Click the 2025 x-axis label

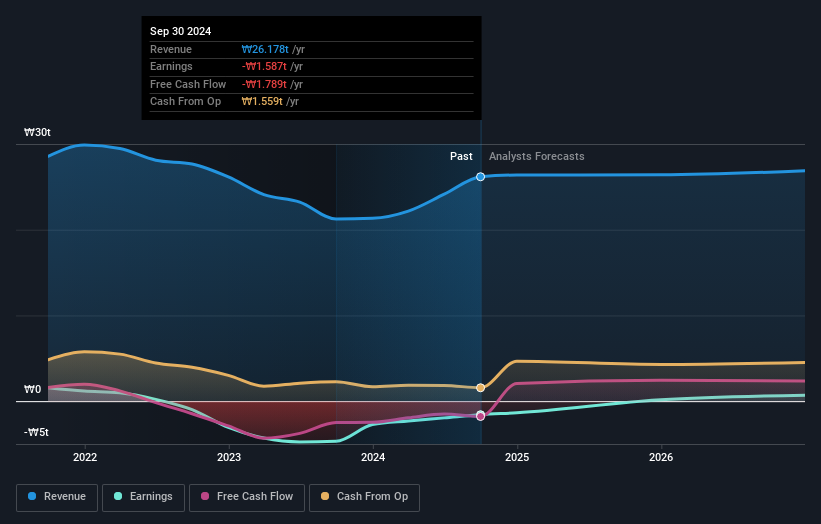(517, 457)
